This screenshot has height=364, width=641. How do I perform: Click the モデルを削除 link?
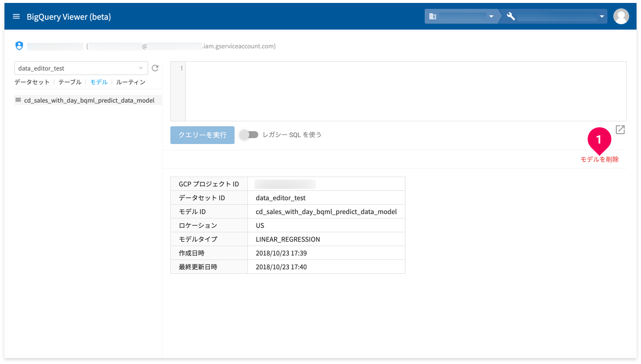[x=600, y=159]
